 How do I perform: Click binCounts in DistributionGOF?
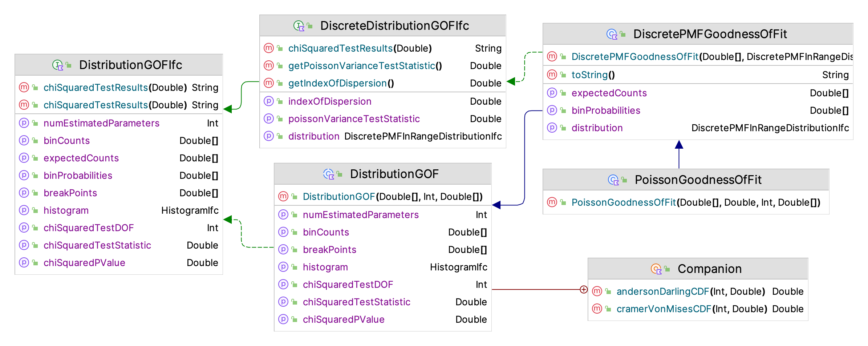click(x=326, y=232)
